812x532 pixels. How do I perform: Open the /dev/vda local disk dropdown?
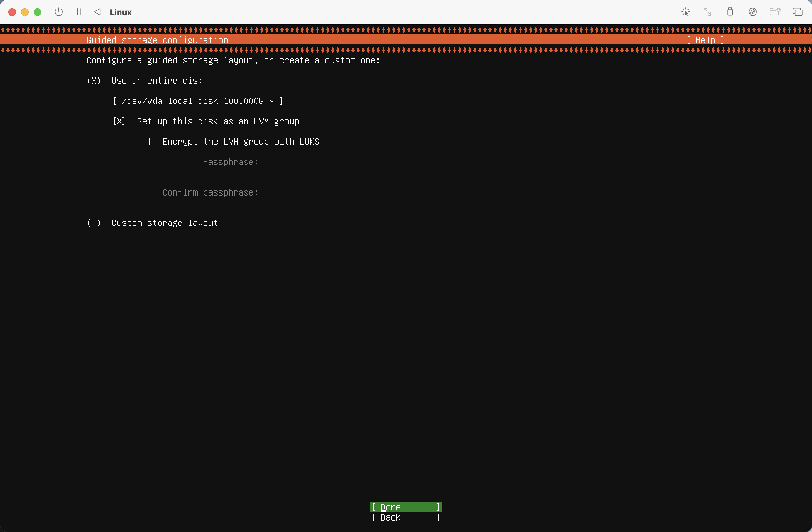(x=198, y=101)
